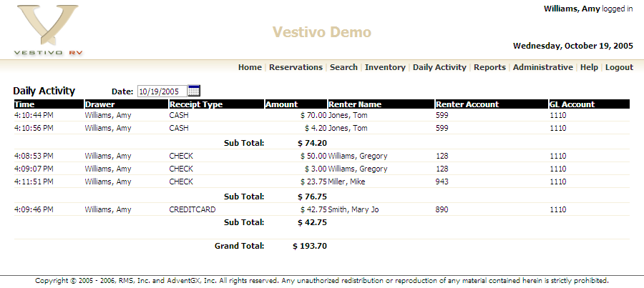
Task: Click the $ 76.75 check sub total
Action: [313, 197]
